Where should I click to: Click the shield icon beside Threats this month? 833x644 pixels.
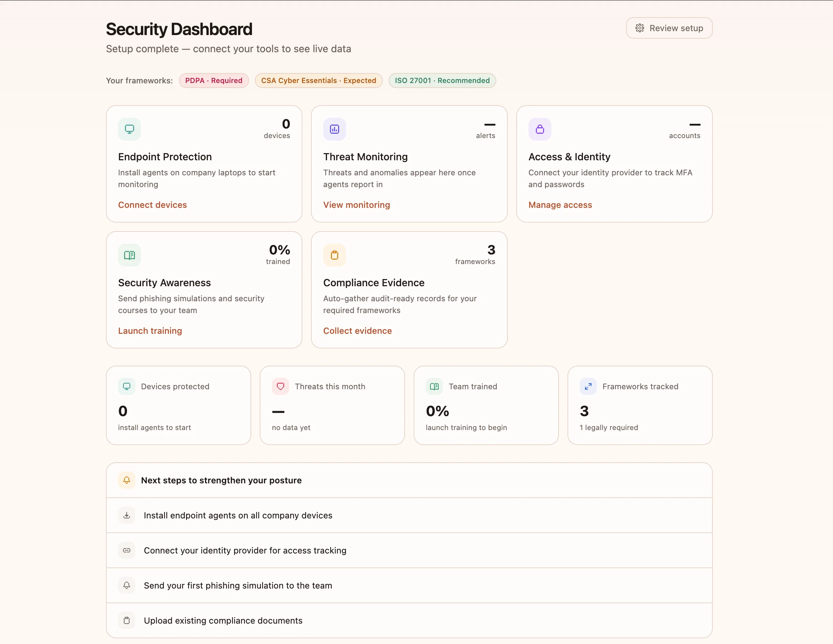tap(280, 386)
